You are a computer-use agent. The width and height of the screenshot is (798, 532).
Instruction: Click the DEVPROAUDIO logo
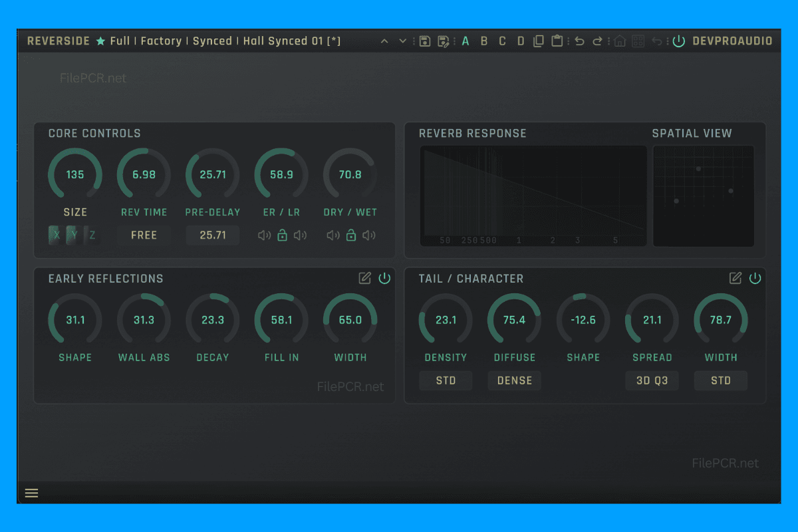[732, 41]
